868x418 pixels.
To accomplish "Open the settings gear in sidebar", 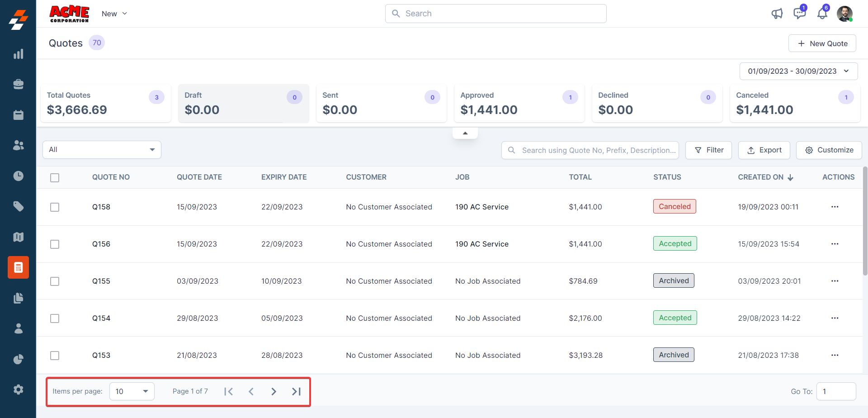I will [18, 389].
